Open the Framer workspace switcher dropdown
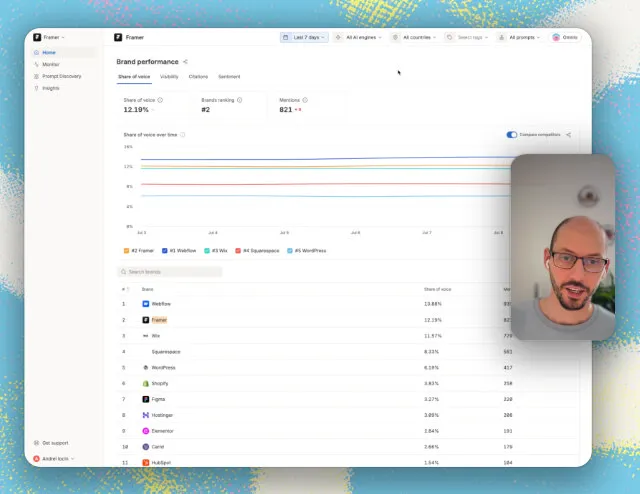 tap(49, 37)
